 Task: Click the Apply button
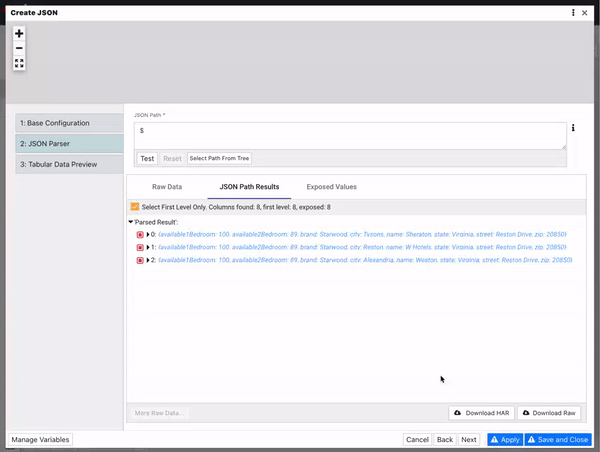click(x=505, y=439)
